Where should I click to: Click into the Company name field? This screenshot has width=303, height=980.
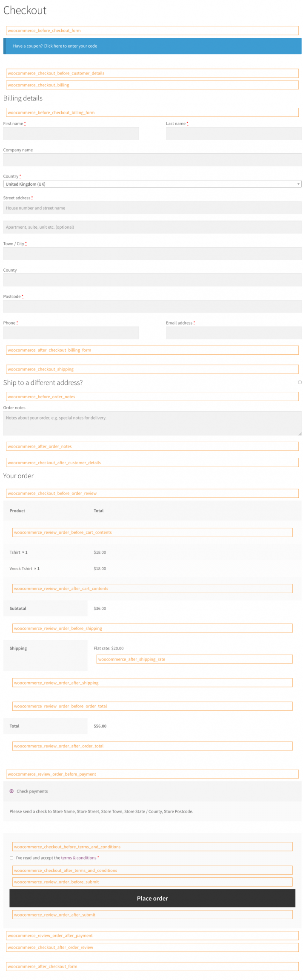coord(152,159)
